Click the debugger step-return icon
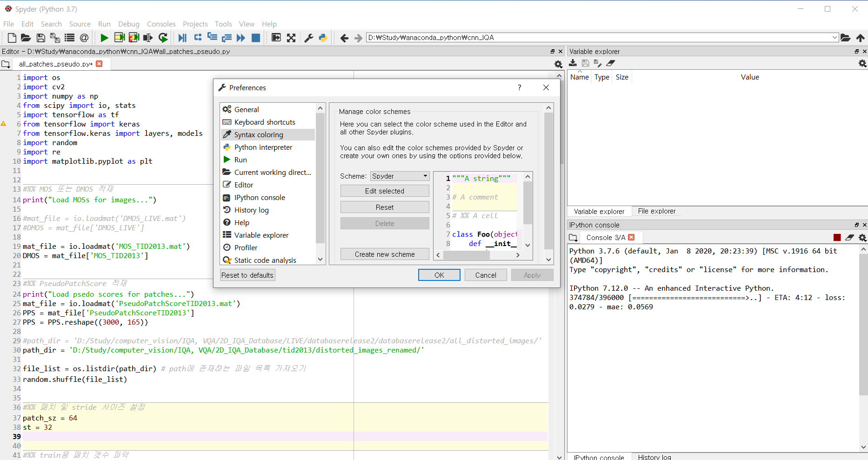The height and width of the screenshot is (460, 868). [227, 38]
